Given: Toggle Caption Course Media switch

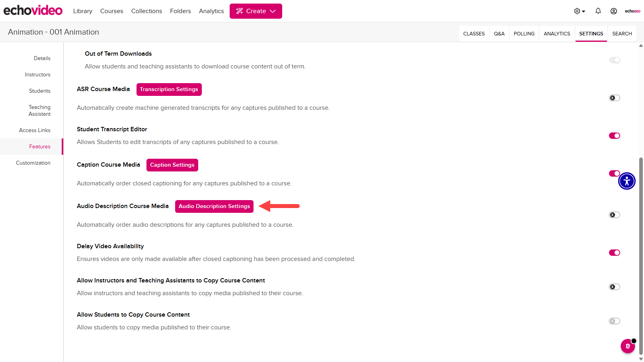Looking at the screenshot, I should (614, 173).
